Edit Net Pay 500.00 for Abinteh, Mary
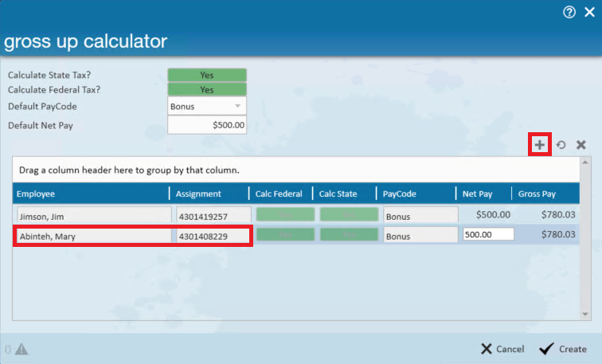This screenshot has height=364, width=602. [488, 234]
